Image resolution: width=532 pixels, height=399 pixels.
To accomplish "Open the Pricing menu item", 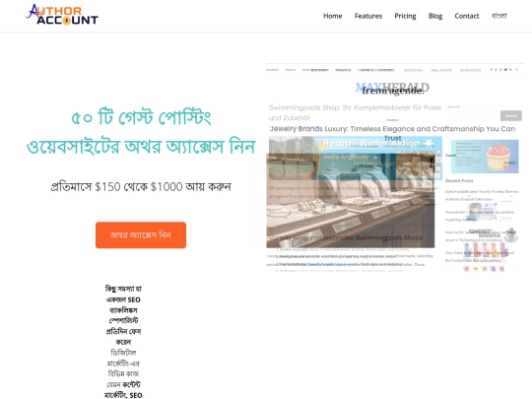I will [405, 16].
